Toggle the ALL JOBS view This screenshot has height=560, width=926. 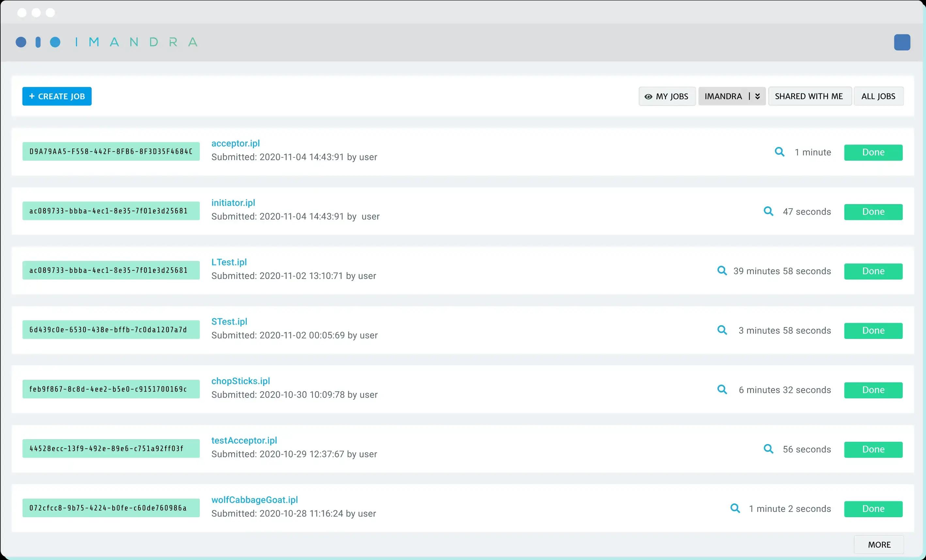click(878, 95)
